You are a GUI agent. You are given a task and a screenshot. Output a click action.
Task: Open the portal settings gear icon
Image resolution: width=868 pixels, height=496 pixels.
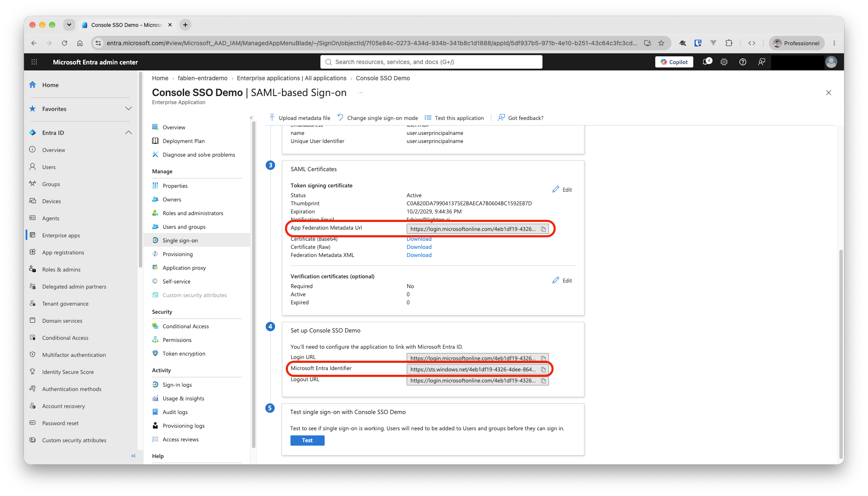(724, 62)
